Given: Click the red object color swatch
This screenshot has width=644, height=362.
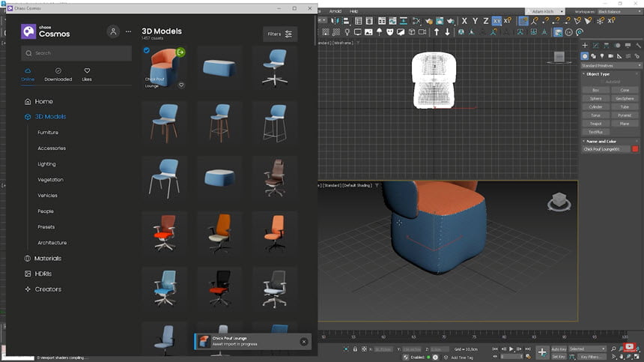Looking at the screenshot, I should pyautogui.click(x=635, y=149).
